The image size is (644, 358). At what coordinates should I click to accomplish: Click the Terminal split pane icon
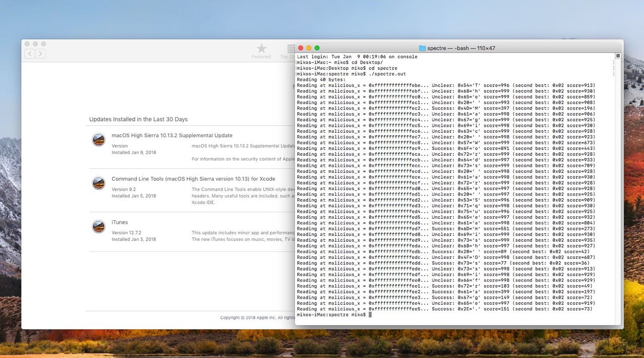pos(618,56)
